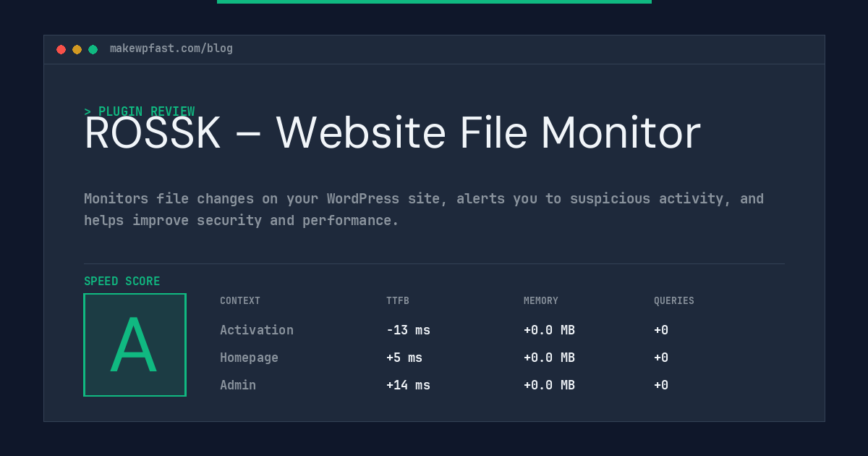Click the 'QUERIES' column header

[x=674, y=301]
